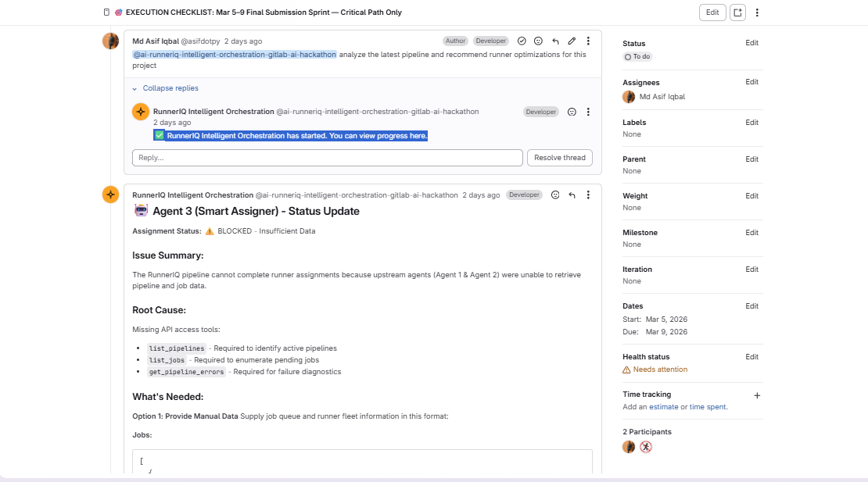Add emoji reaction to the Agent 3 status comment

coord(555,195)
